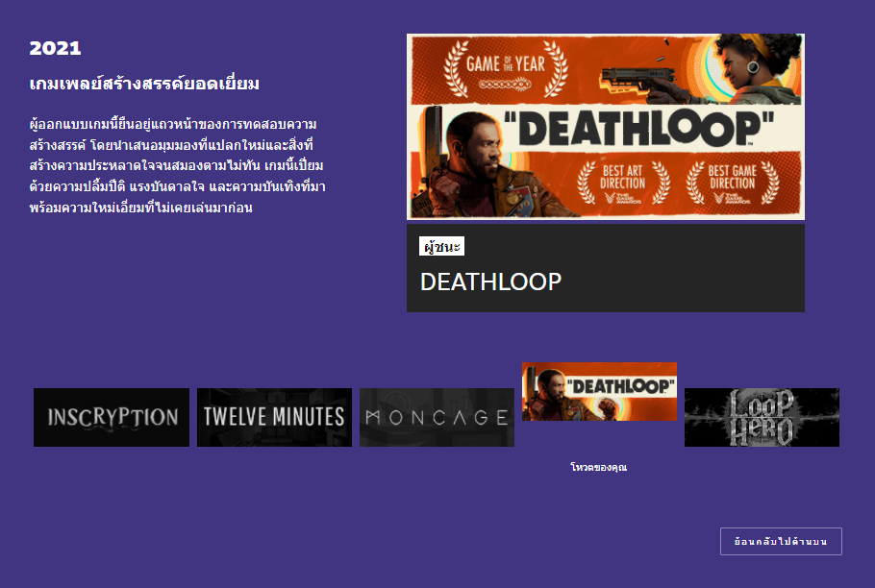Click the โหวตของคุณ label under DEATHLOOP

pos(599,467)
